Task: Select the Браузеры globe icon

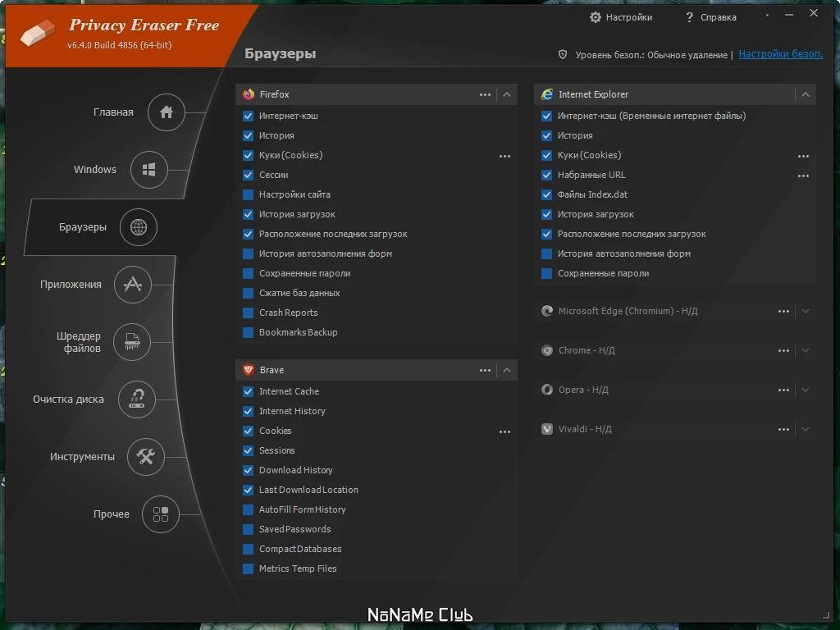Action: click(138, 227)
